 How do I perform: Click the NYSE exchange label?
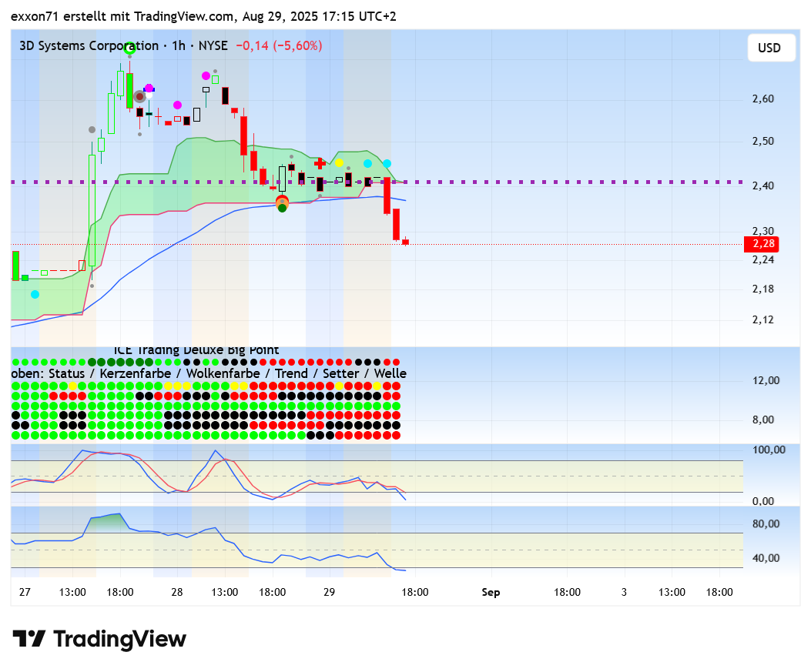click(213, 46)
